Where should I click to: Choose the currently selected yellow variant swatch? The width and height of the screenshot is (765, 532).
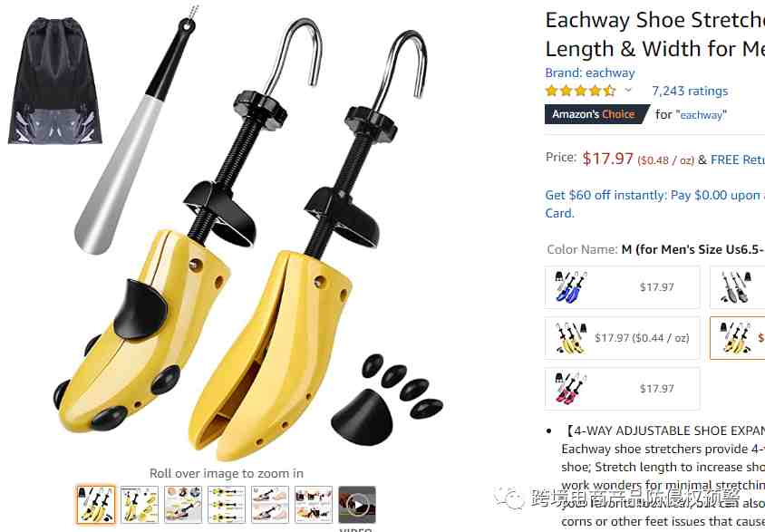(x=737, y=338)
